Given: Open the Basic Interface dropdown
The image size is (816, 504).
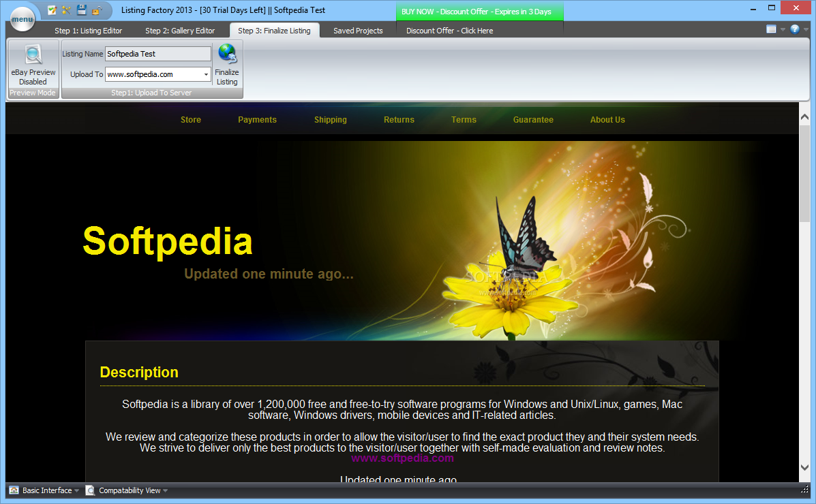Looking at the screenshot, I should (x=76, y=490).
